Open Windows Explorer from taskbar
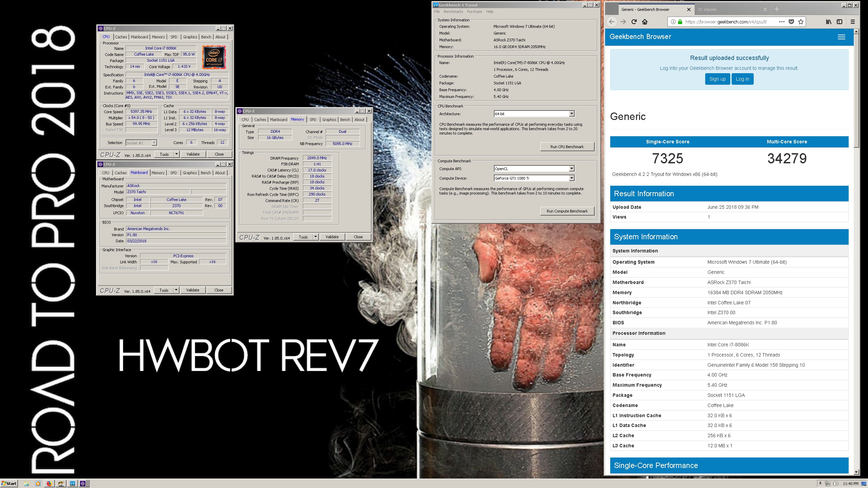Viewport: 868px width, 488px height. click(x=26, y=484)
